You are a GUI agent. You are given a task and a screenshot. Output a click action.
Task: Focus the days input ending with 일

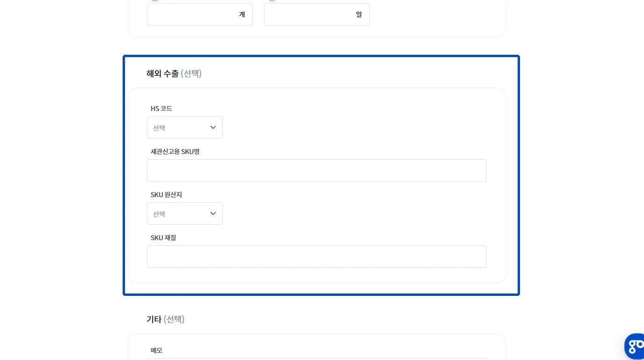coord(309,15)
